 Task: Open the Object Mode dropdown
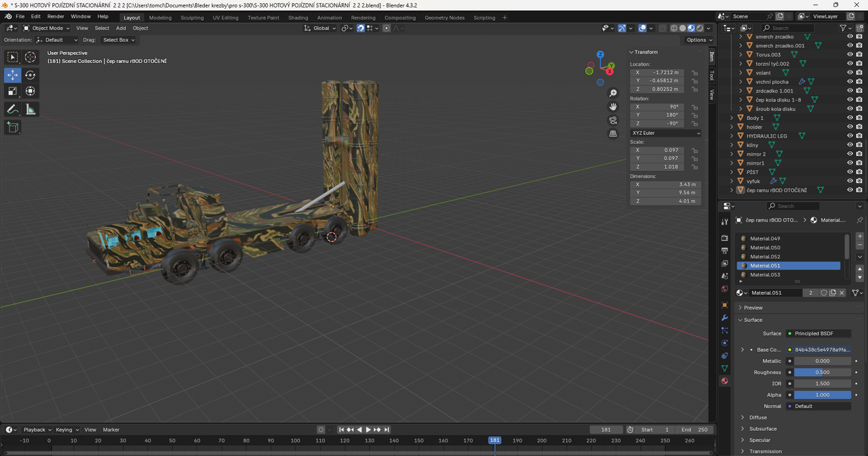click(46, 28)
